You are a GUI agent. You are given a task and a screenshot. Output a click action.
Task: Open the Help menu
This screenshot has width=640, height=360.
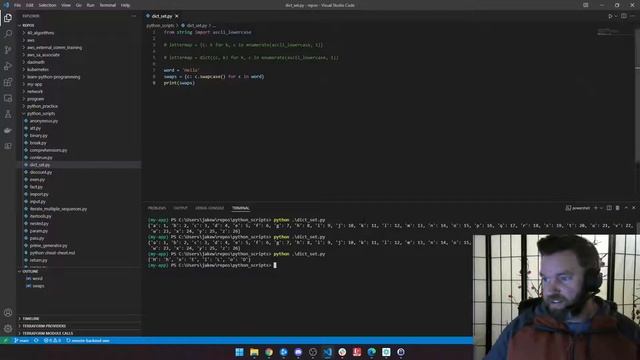[x=125, y=5]
